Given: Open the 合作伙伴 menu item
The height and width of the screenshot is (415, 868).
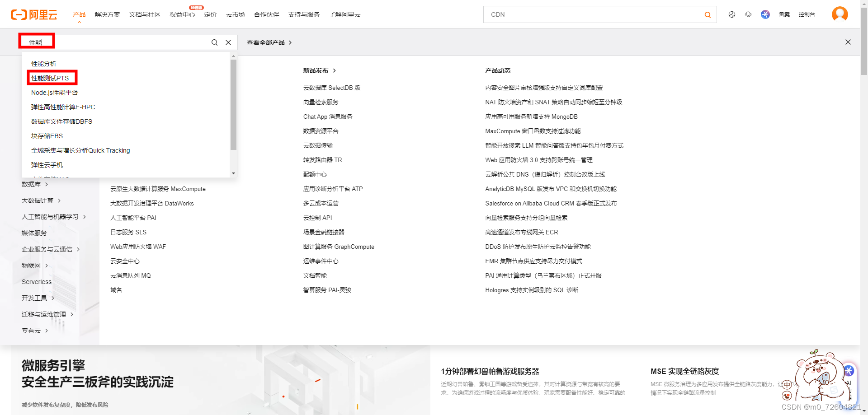Looking at the screenshot, I should 267,14.
